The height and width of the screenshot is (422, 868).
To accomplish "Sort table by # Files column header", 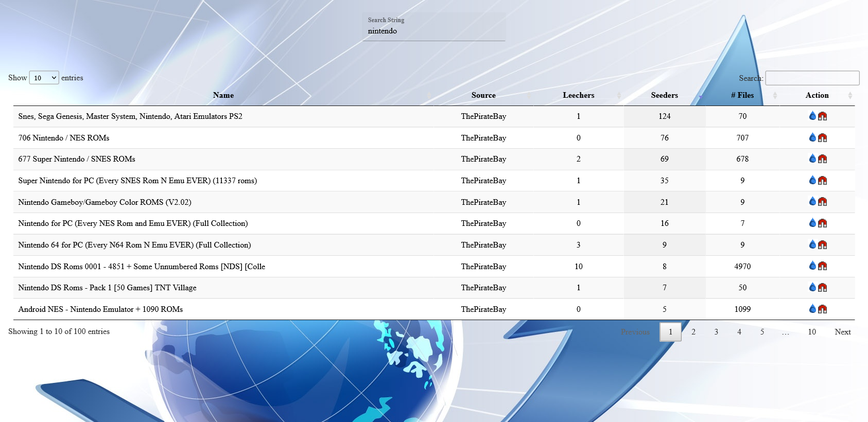I will (x=742, y=95).
